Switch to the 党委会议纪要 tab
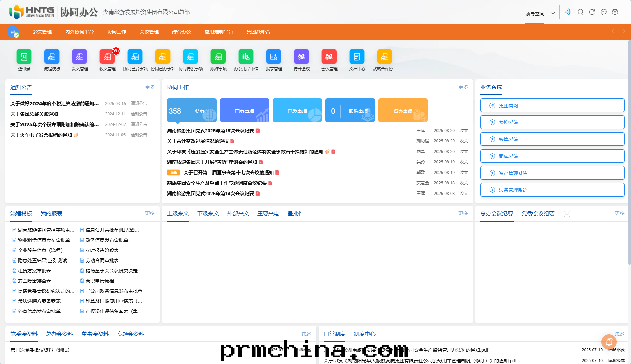 (538, 213)
